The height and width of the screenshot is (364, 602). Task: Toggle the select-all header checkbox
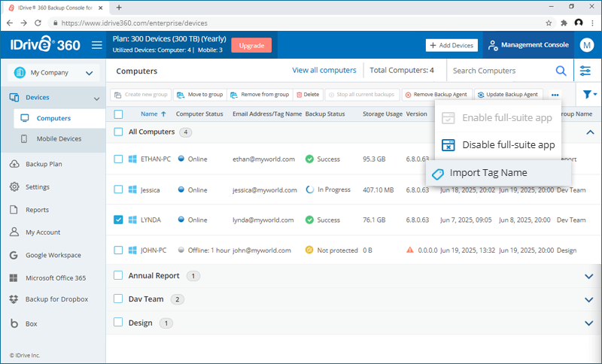click(118, 114)
